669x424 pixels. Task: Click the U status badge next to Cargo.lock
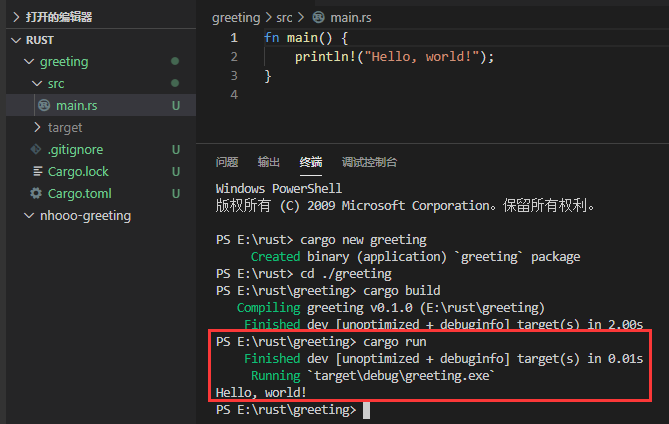click(176, 172)
